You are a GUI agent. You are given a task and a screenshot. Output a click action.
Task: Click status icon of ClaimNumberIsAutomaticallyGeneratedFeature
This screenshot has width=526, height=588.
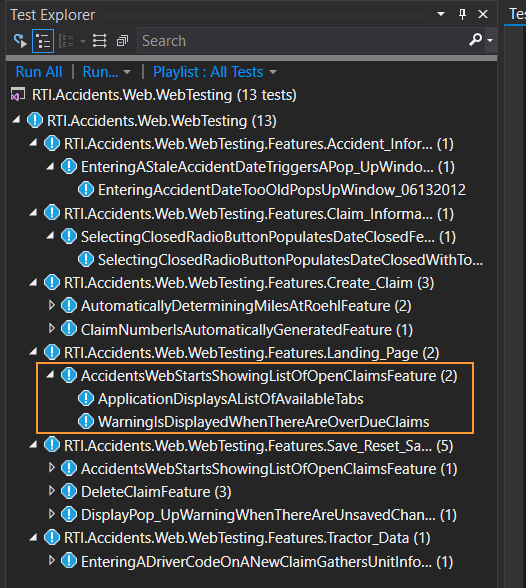pos(69,328)
